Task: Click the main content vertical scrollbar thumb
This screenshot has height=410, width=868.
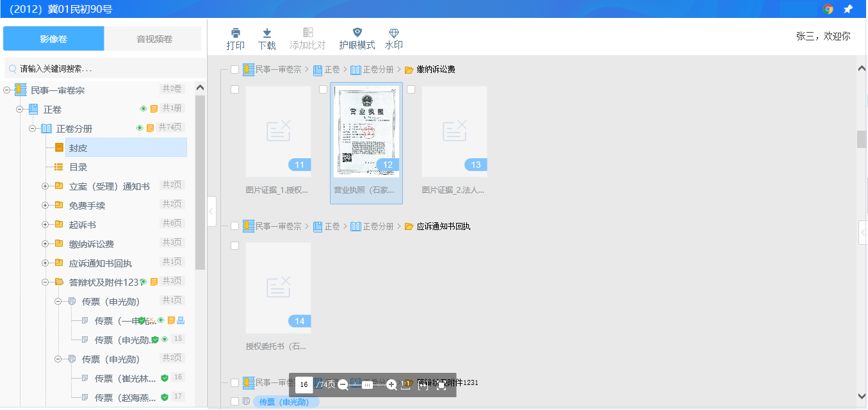Action: pos(862,139)
